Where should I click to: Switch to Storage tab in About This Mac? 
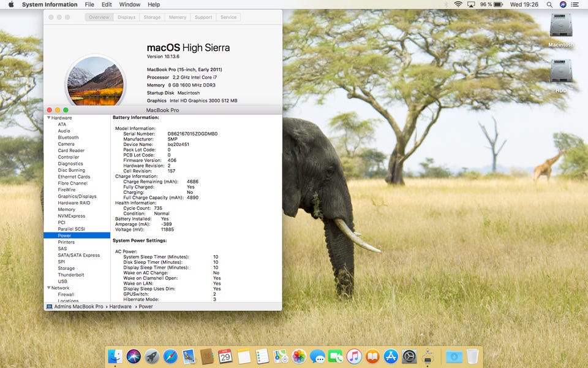click(152, 17)
